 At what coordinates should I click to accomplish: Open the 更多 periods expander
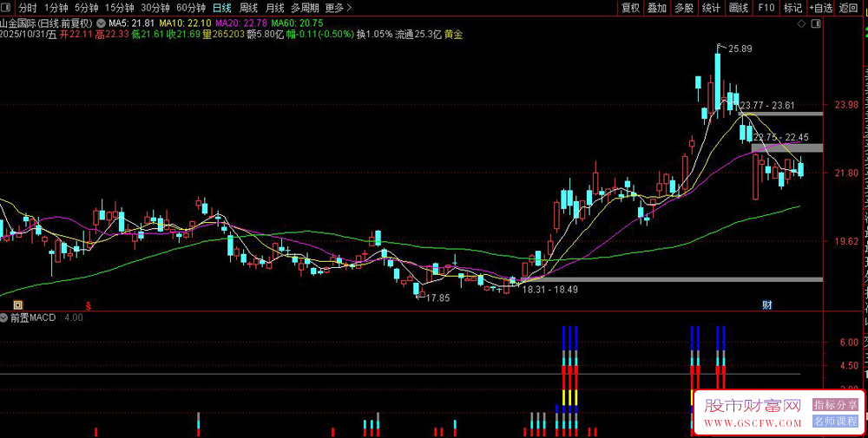[x=339, y=8]
